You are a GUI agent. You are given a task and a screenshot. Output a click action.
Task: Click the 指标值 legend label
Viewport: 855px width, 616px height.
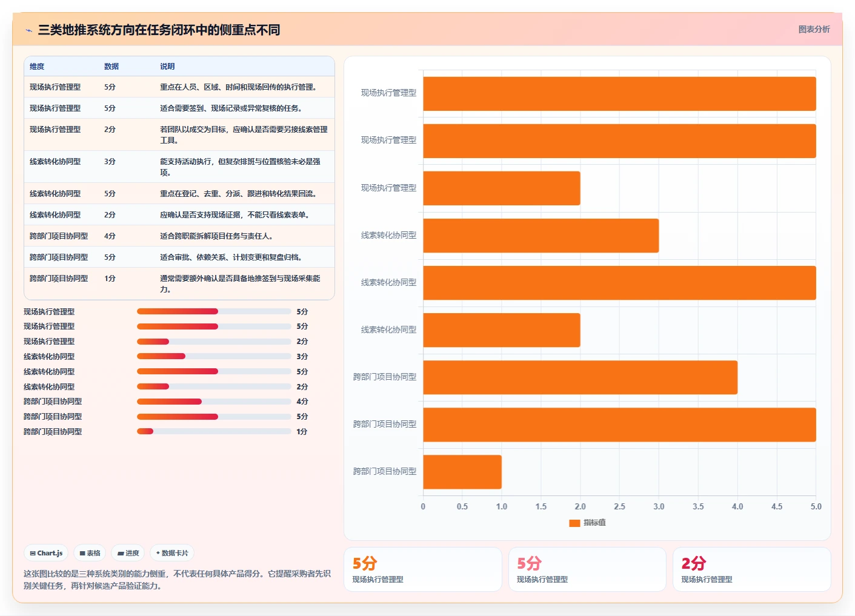[x=594, y=523]
